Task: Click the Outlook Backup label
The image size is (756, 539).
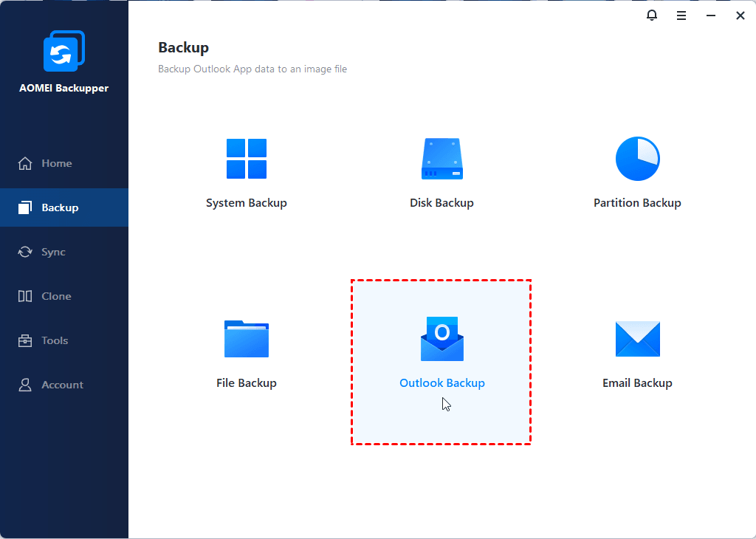Action: 442,383
